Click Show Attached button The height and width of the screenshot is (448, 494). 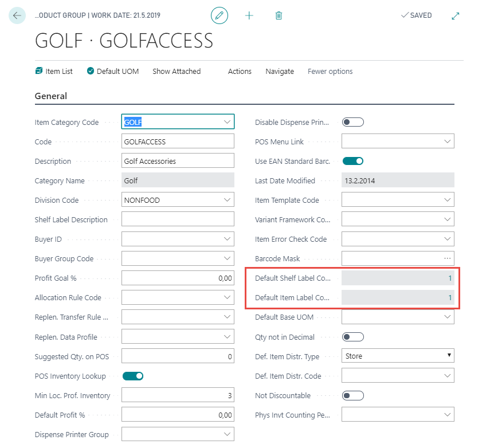point(177,72)
